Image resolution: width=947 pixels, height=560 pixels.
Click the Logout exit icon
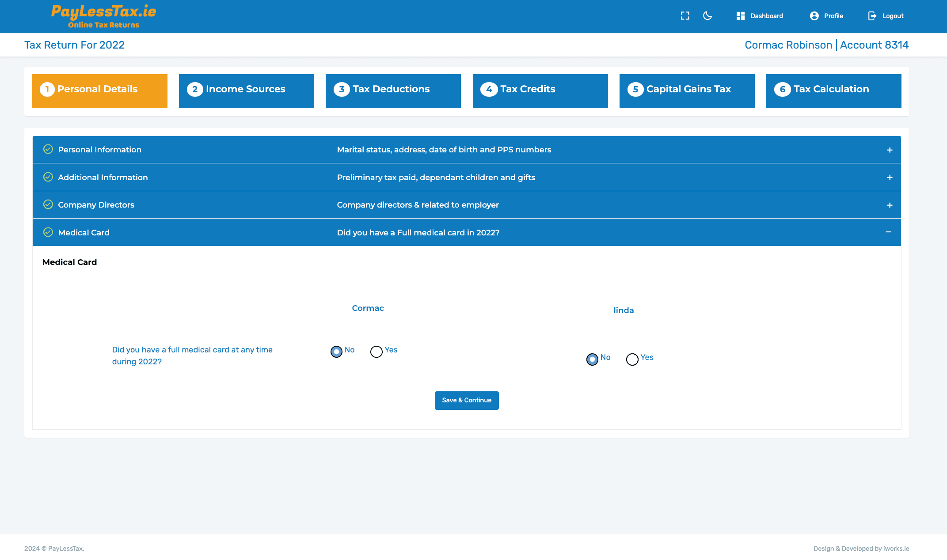pyautogui.click(x=872, y=16)
